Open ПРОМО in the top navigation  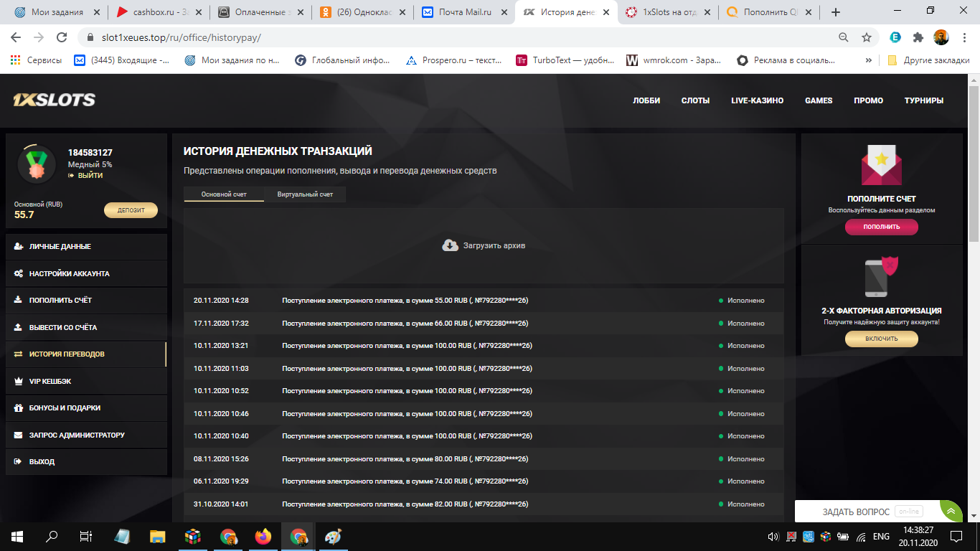(868, 100)
